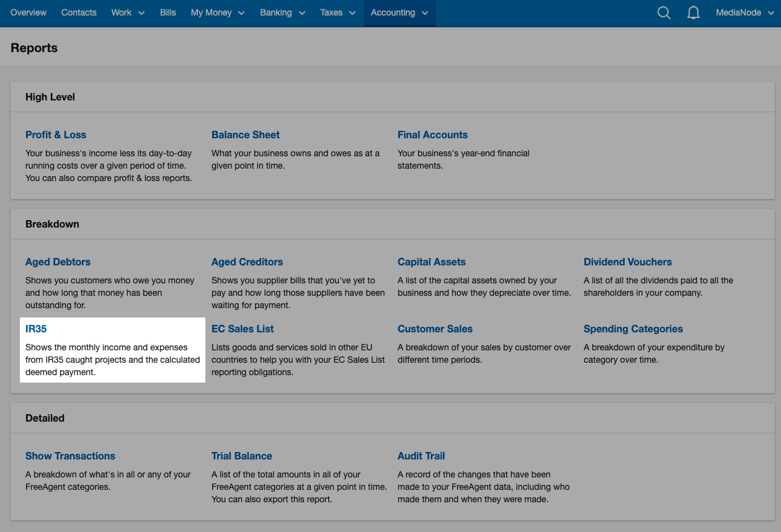Open the search magnifier icon

664,13
